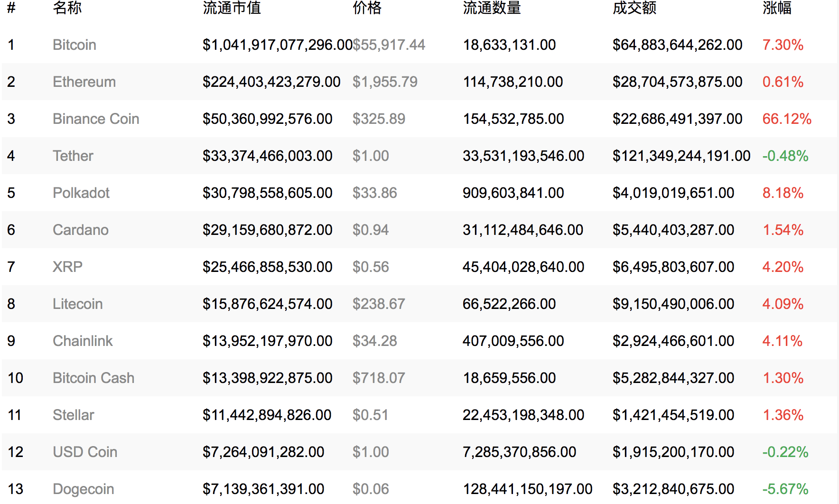The height and width of the screenshot is (504, 839).
Task: Select the Litecoin link
Action: click(78, 304)
